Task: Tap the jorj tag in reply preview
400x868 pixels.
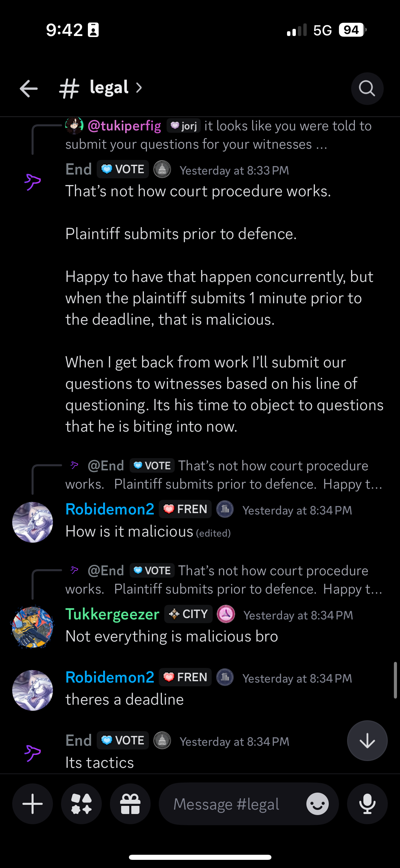Action: coord(184,126)
